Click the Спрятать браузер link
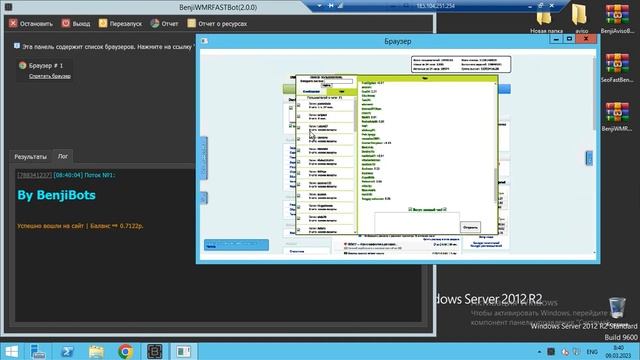Screen dimensions: 640x360 tap(49, 76)
